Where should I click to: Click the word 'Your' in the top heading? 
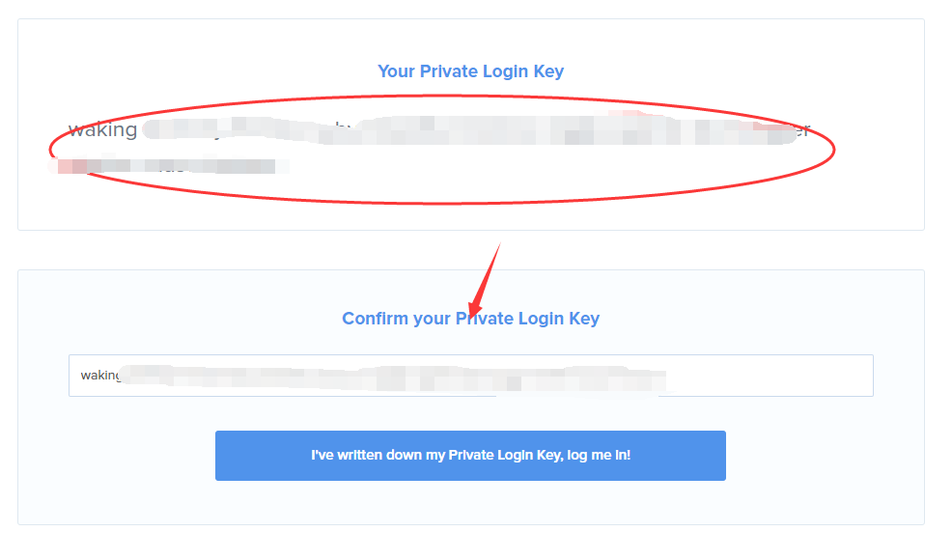tap(395, 71)
